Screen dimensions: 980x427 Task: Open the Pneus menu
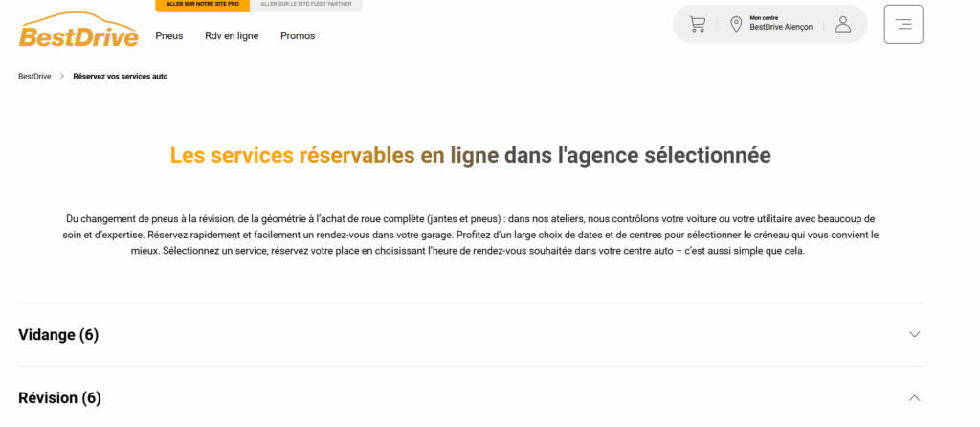[168, 35]
